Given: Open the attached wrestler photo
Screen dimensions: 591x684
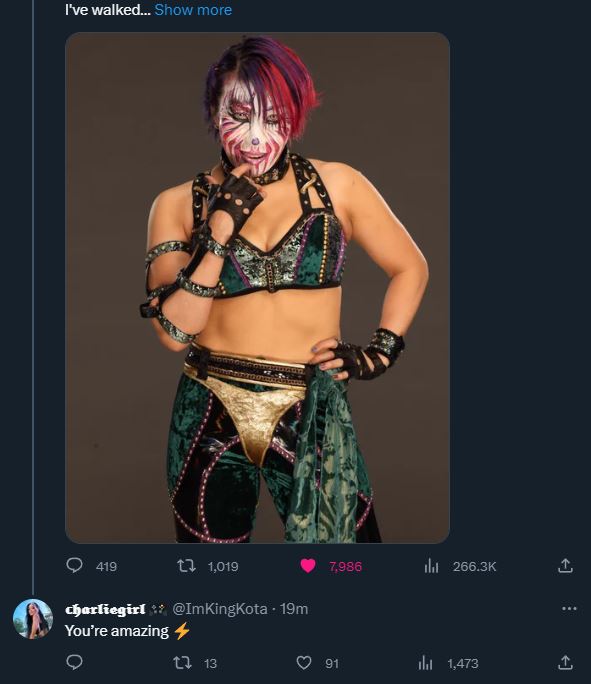Looking at the screenshot, I should click(257, 287).
